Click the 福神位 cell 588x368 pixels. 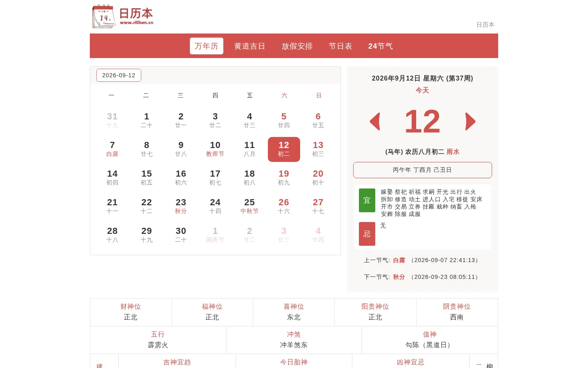212,312
